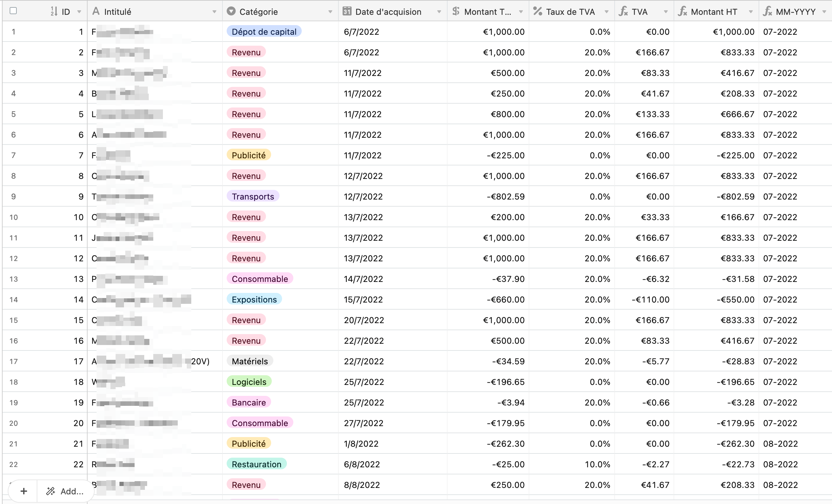832x504 pixels.
Task: Click the Catégorie single-select field icon
Action: 231,12
